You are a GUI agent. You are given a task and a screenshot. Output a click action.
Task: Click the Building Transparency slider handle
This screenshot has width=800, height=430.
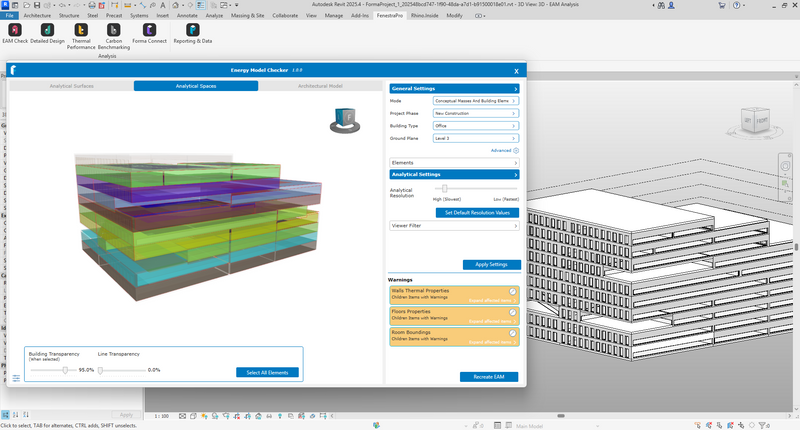pyautogui.click(x=65, y=370)
